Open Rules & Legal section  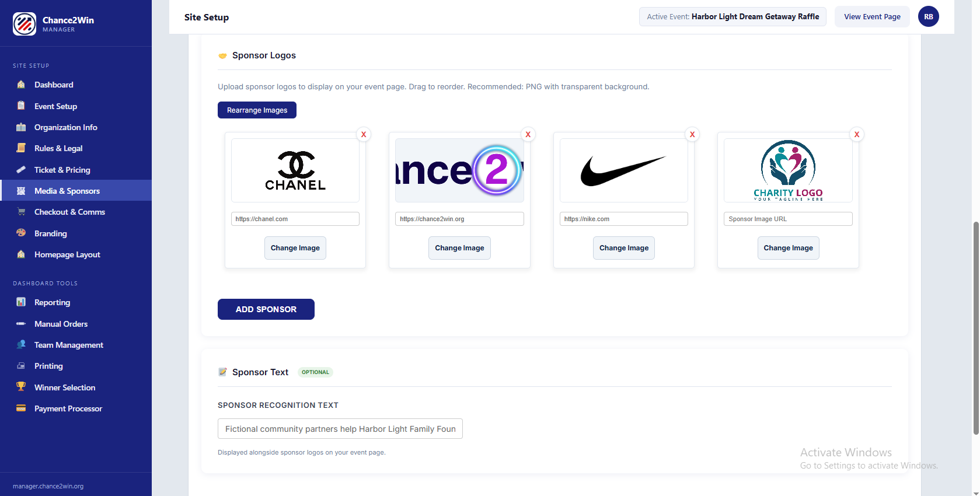[76, 148]
